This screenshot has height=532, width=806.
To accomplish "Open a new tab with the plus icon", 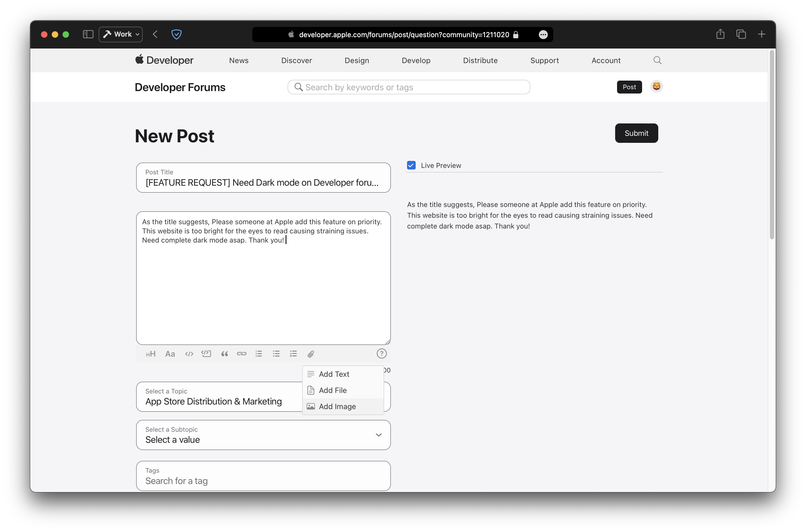I will 762,34.
